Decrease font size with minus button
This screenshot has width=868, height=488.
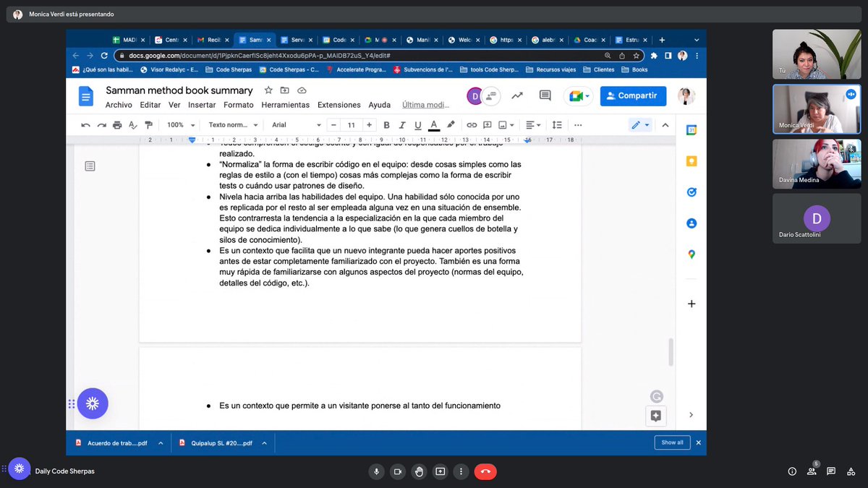[334, 125]
